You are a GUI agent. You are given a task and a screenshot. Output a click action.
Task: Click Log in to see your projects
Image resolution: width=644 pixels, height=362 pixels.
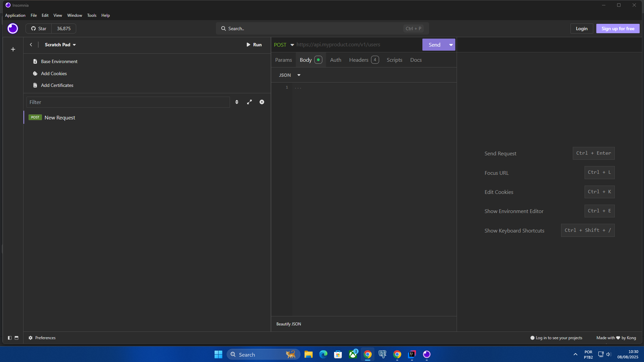click(556, 338)
